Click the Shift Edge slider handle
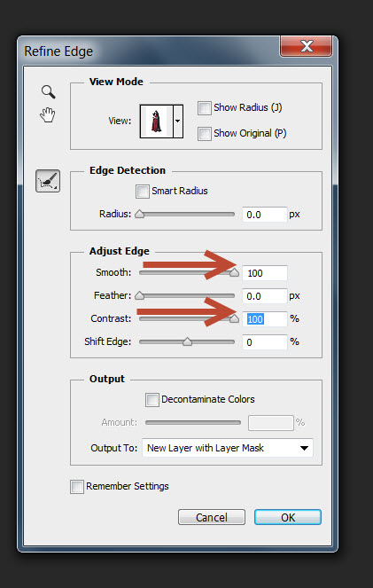The image size is (373, 588). click(x=187, y=341)
